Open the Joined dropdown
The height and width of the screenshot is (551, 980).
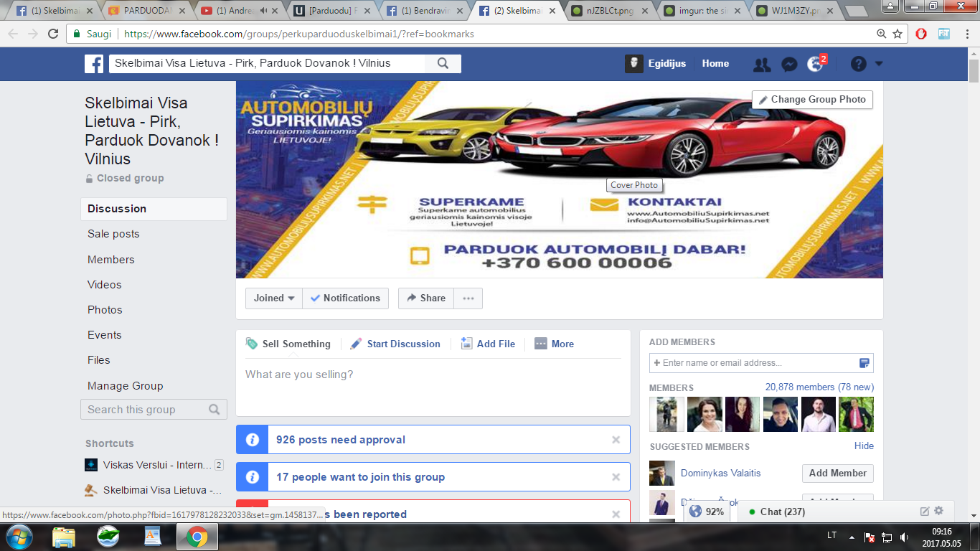(274, 298)
